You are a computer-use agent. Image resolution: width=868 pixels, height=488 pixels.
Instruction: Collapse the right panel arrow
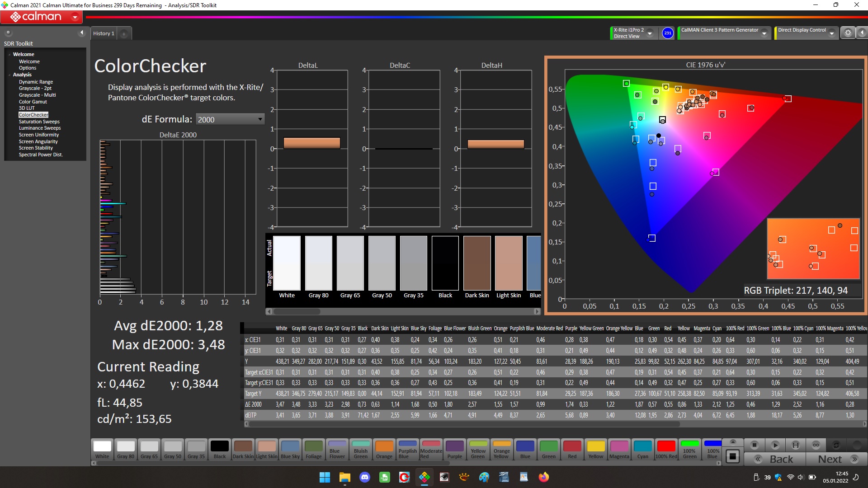862,33
